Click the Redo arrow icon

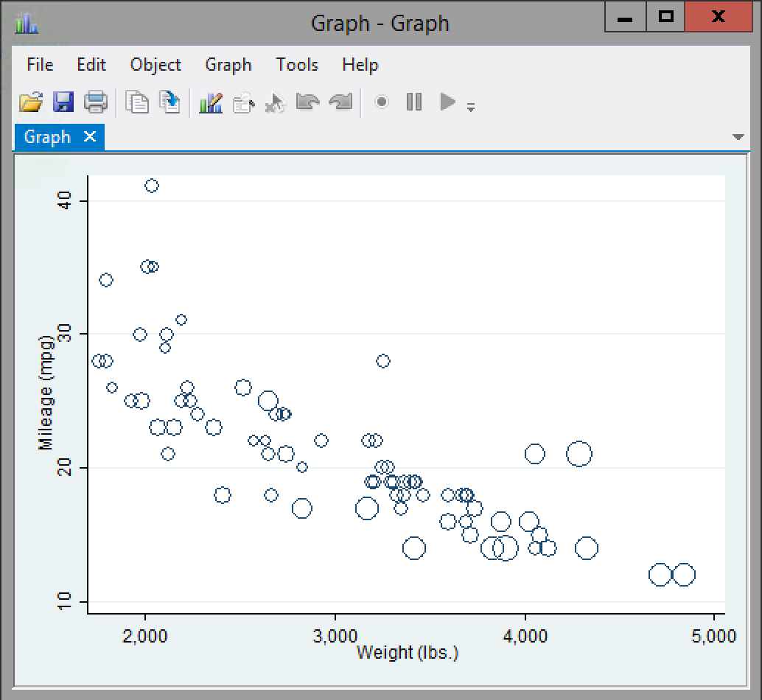pos(340,102)
